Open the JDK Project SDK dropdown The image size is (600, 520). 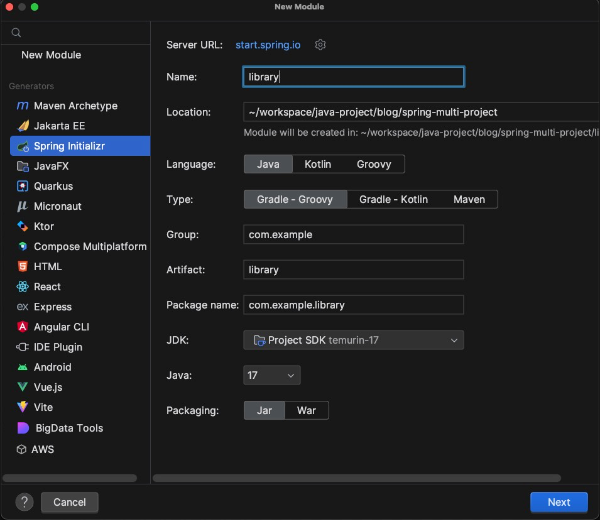click(x=354, y=340)
